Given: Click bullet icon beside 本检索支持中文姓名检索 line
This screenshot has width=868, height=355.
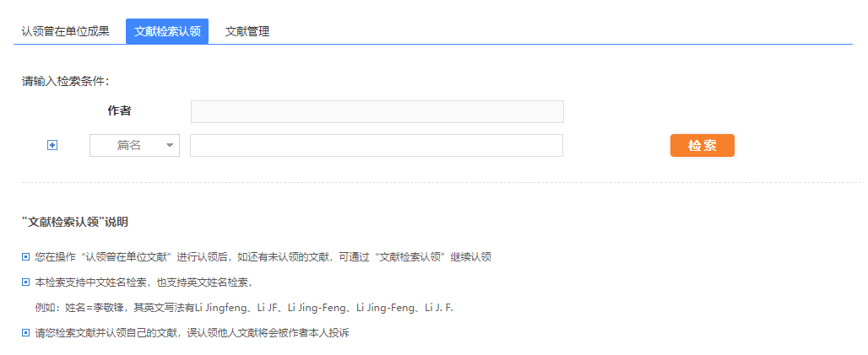Looking at the screenshot, I should 26,282.
